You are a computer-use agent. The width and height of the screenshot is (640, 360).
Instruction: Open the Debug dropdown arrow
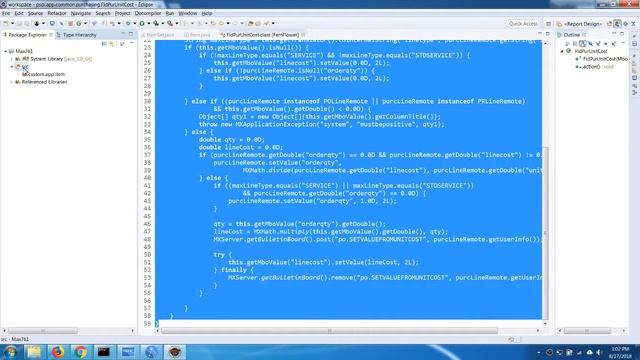pyautogui.click(x=134, y=24)
